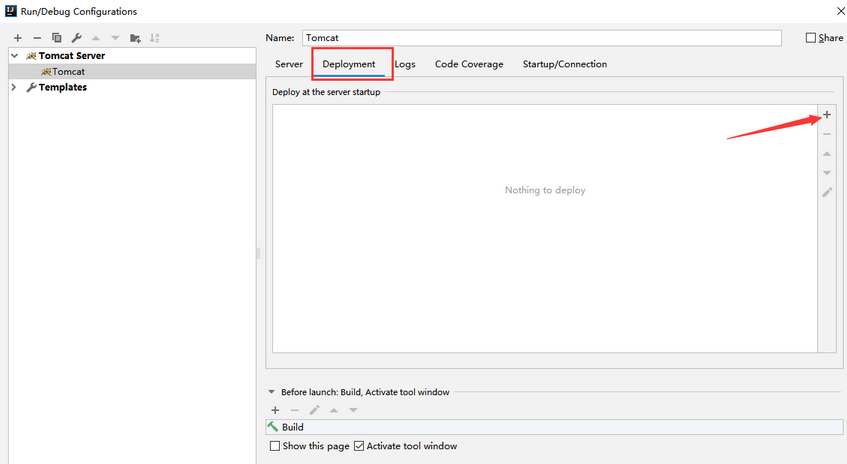Viewport: 847px width, 464px height.
Task: Select the Templates tree label
Action: pyautogui.click(x=63, y=87)
